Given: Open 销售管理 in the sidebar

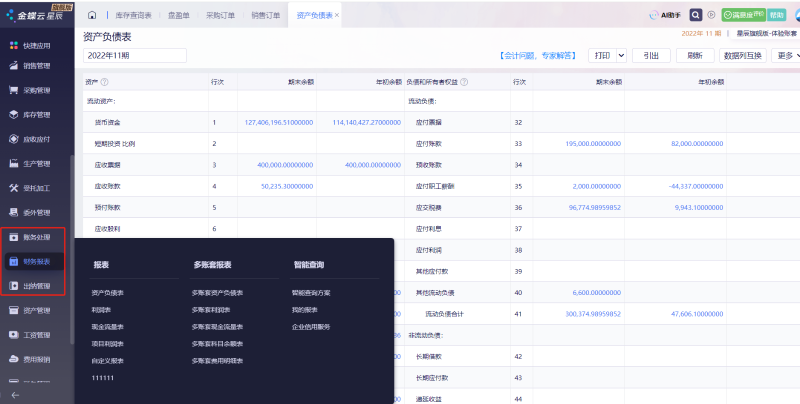Looking at the screenshot, I should tap(31, 66).
